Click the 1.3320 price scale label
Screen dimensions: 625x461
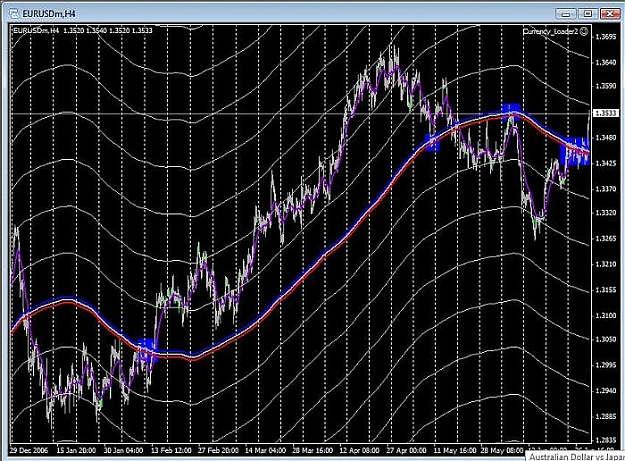[x=605, y=212]
